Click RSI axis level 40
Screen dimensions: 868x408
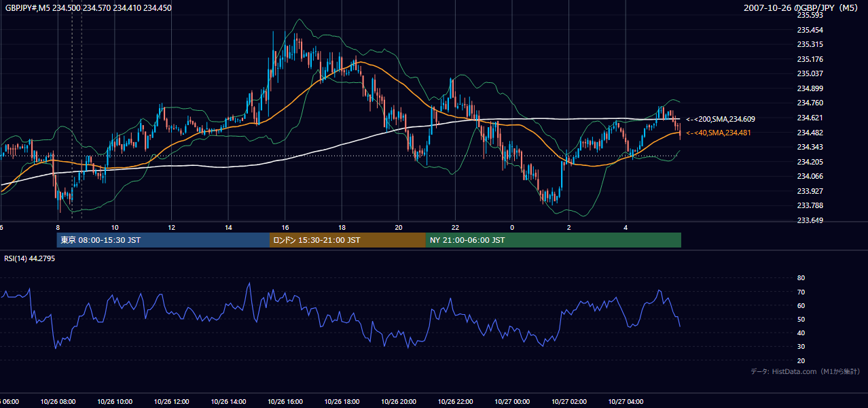[801, 333]
